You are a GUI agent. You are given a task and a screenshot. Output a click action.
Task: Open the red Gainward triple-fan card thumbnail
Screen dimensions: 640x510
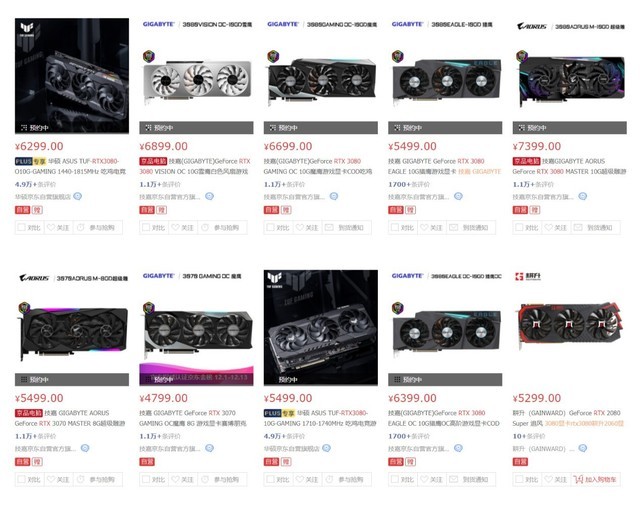tap(570, 323)
